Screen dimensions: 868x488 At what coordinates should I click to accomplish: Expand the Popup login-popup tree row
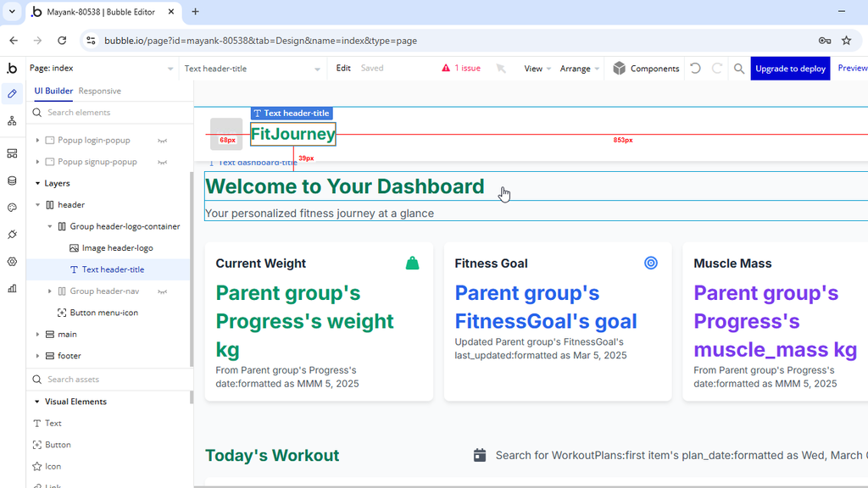(x=37, y=141)
